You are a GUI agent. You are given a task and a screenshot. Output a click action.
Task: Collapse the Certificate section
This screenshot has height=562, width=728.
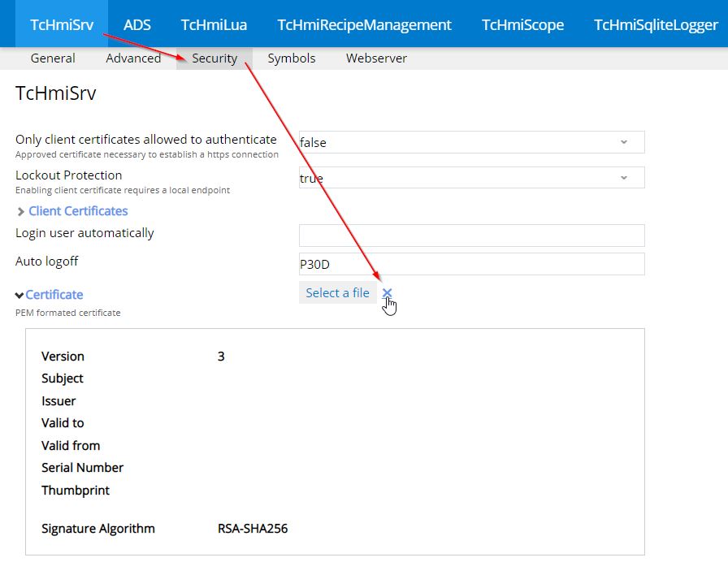pos(50,295)
